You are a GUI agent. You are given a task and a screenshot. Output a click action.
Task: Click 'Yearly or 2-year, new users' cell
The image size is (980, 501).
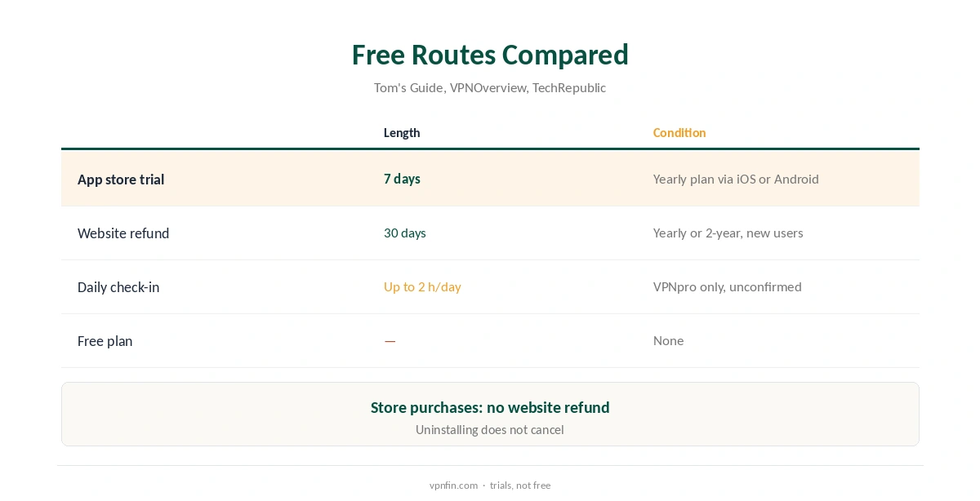point(728,233)
